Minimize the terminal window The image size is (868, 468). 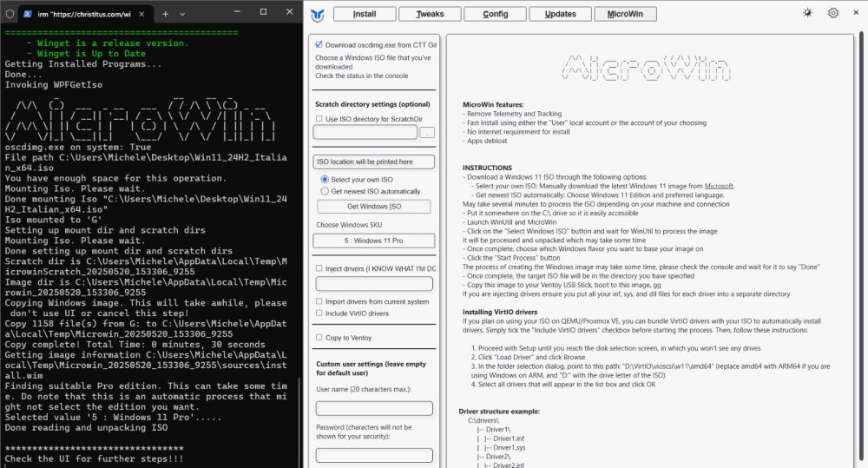coord(237,11)
